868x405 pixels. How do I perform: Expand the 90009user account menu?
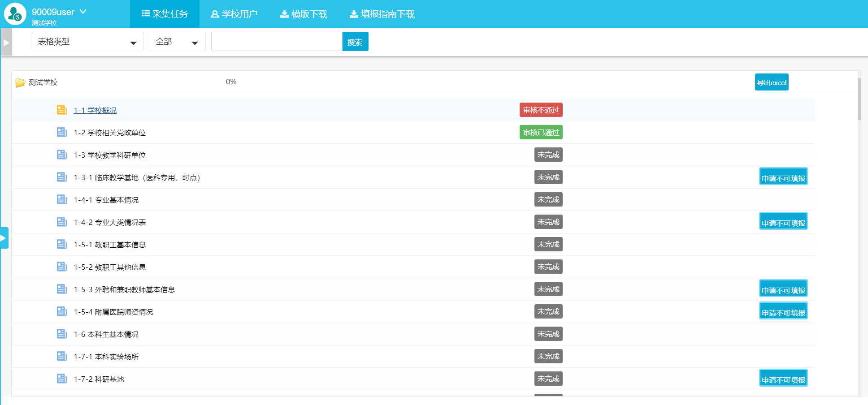point(83,12)
